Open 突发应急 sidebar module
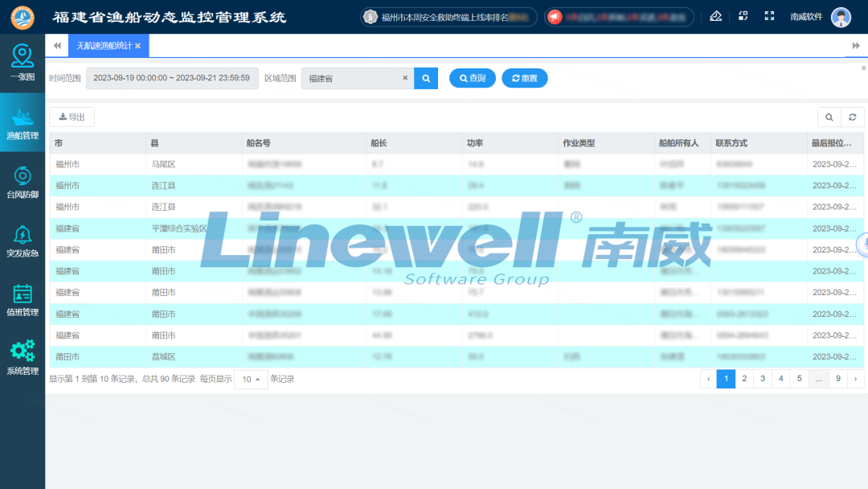 pos(23,241)
